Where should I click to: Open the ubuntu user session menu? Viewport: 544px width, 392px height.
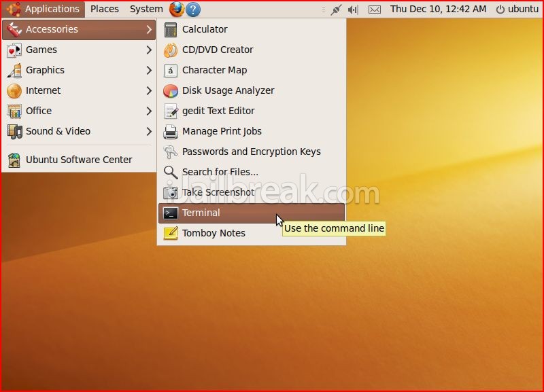517,10
